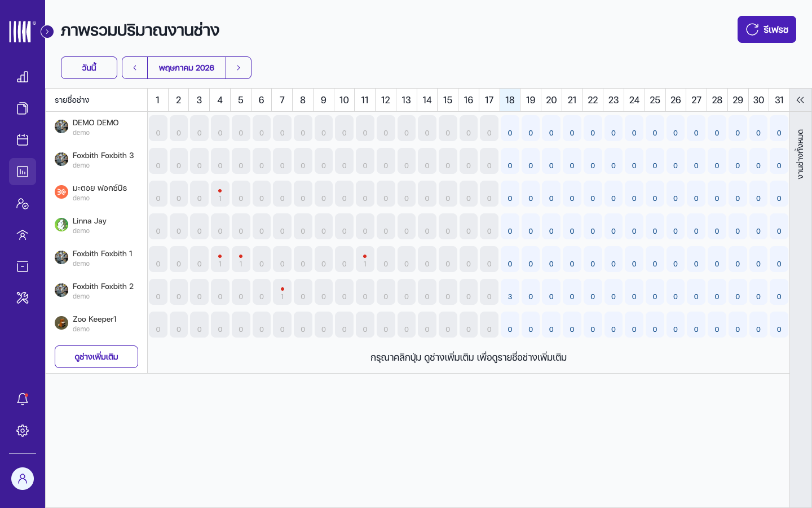
Task: Collapse panel with double chevron icon
Action: click(x=800, y=100)
